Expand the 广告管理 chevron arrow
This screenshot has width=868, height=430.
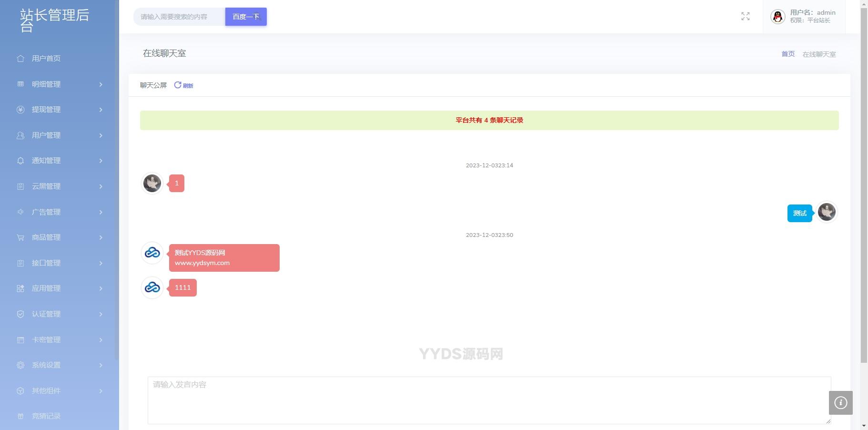coord(101,212)
